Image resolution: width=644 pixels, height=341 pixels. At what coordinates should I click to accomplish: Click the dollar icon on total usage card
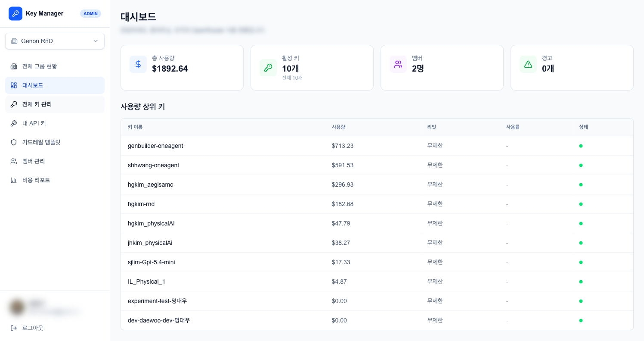click(x=138, y=64)
